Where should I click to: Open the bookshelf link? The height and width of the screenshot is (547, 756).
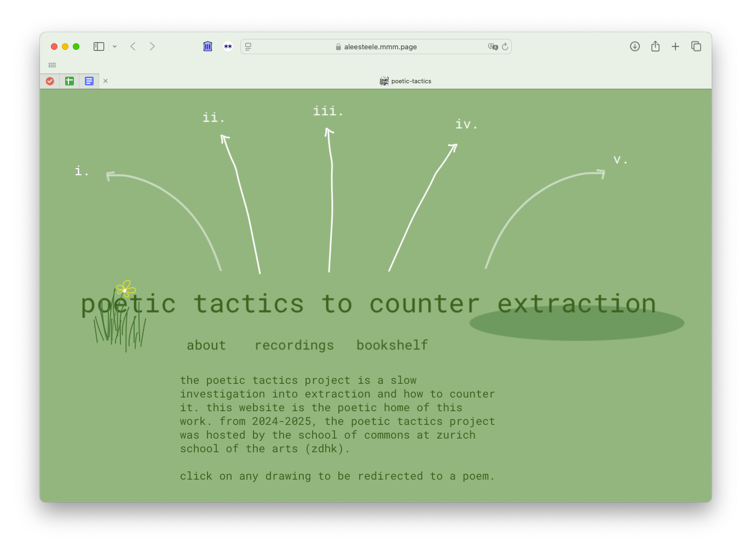point(392,346)
